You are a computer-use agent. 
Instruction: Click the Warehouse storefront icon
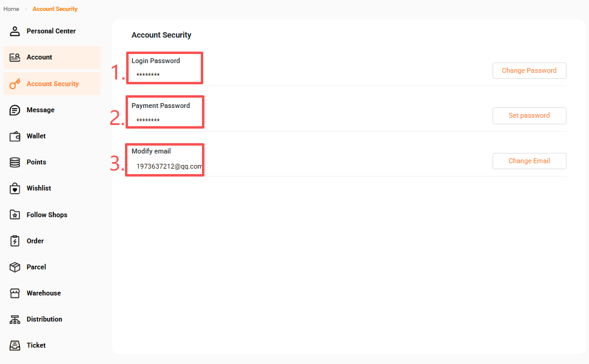tap(15, 293)
